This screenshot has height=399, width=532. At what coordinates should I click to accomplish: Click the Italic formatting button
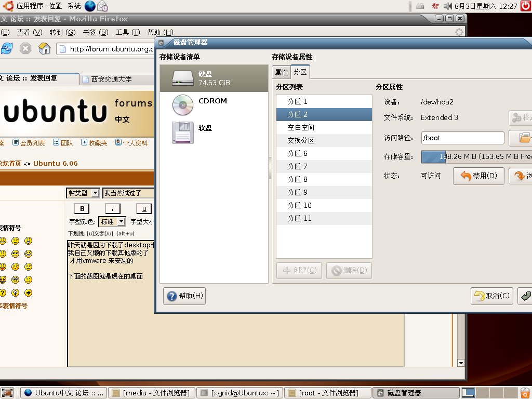pos(113,209)
